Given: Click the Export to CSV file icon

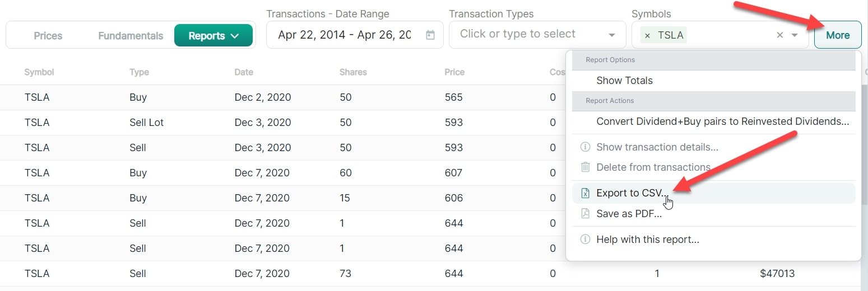Looking at the screenshot, I should (585, 193).
